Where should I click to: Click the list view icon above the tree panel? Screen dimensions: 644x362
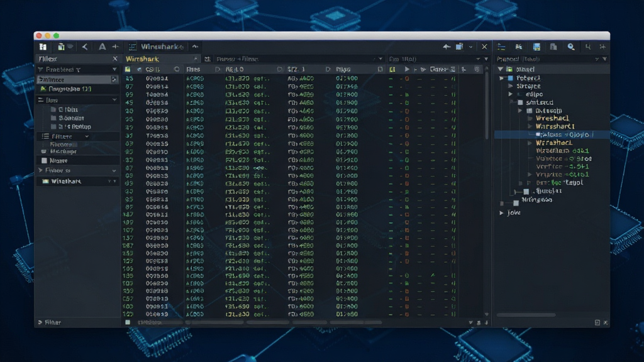click(501, 47)
